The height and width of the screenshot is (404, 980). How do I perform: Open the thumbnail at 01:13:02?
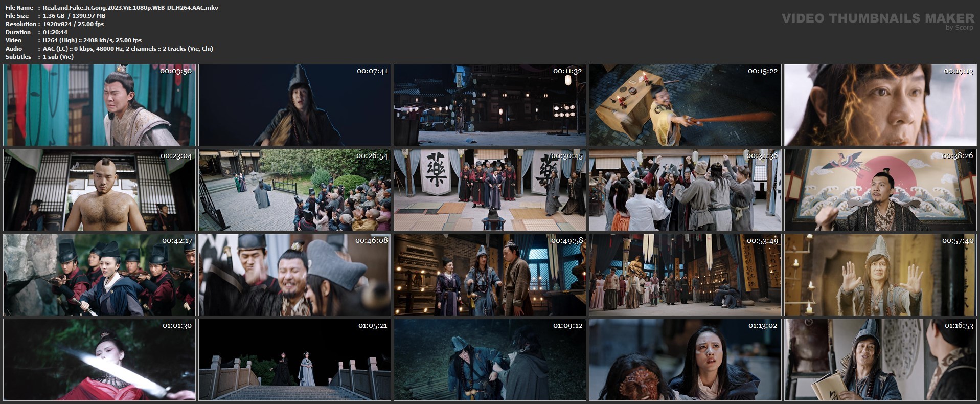pyautogui.click(x=685, y=360)
